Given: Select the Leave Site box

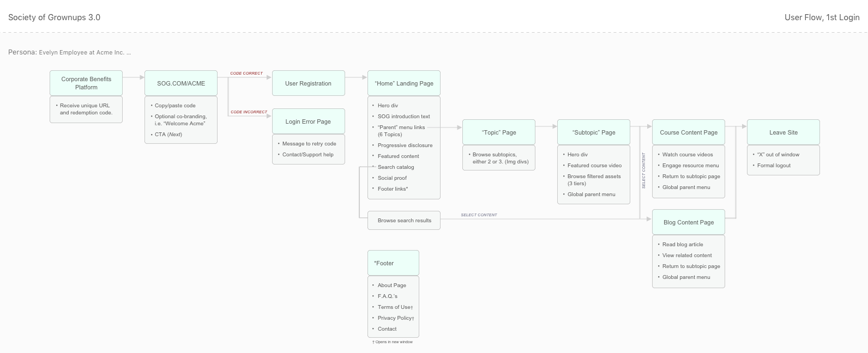Looking at the screenshot, I should point(783,132).
